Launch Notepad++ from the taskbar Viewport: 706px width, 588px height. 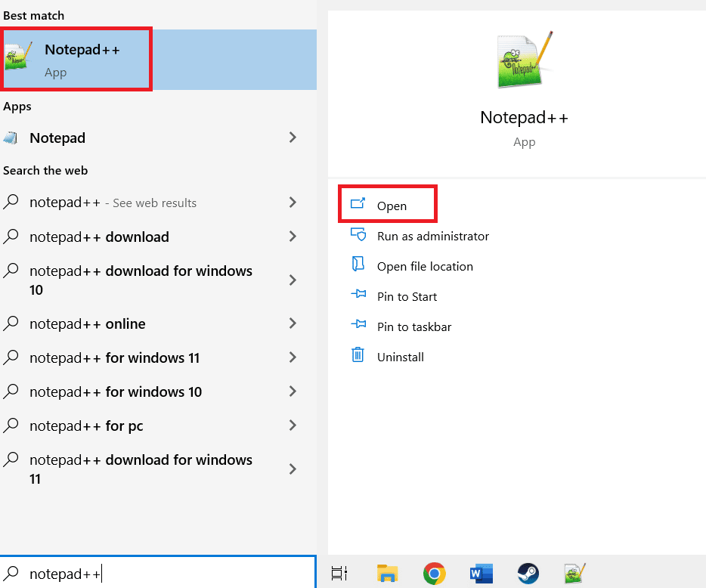tap(574, 574)
